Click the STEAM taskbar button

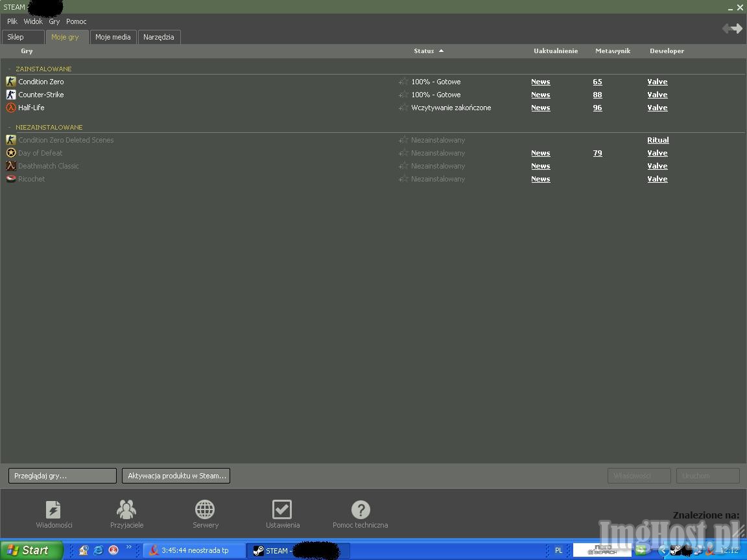click(299, 550)
